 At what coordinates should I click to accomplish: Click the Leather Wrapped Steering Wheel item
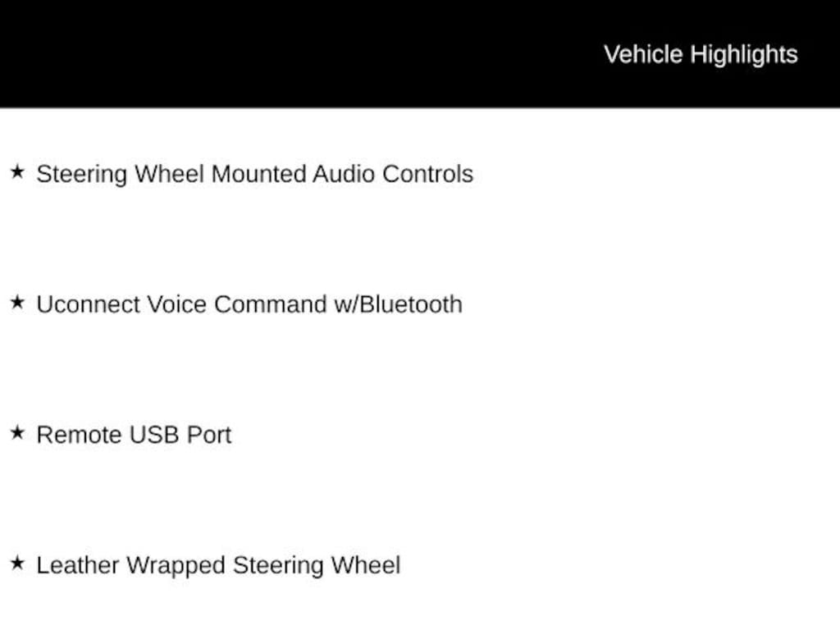pyautogui.click(x=218, y=565)
